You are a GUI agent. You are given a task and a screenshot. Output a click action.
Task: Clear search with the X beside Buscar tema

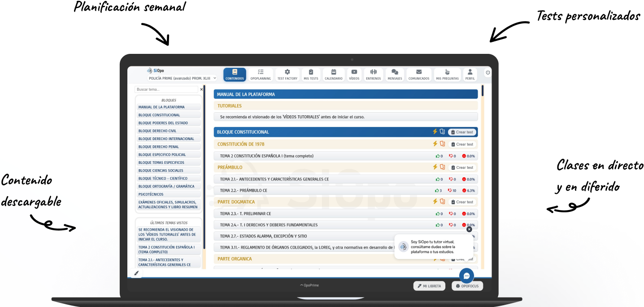201,90
